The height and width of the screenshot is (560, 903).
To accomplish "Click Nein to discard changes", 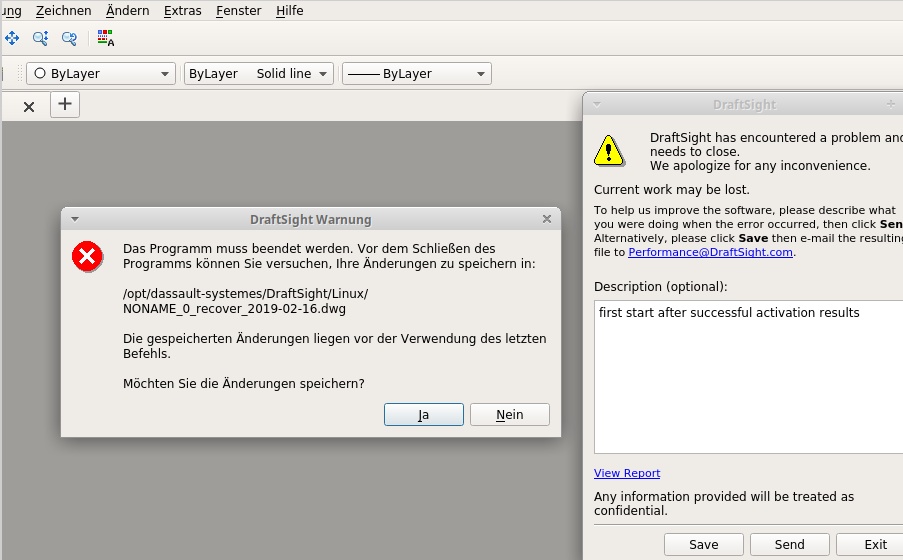I will 510,415.
